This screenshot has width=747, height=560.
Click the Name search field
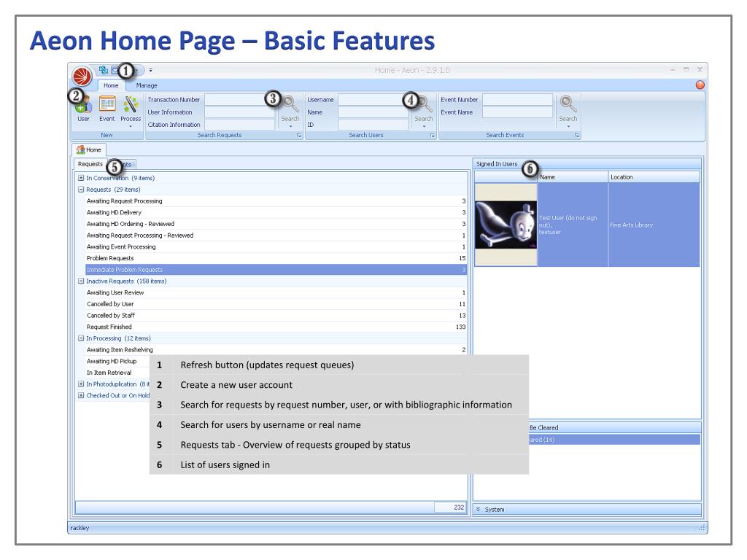(x=373, y=112)
